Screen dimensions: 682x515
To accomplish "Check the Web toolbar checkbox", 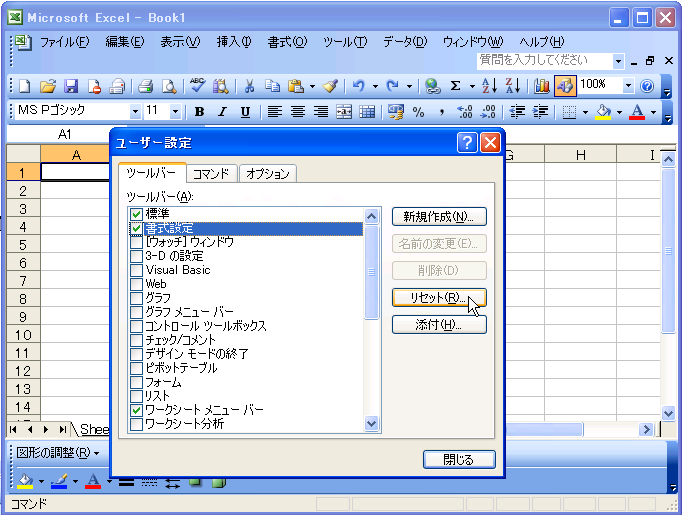I will (x=137, y=284).
